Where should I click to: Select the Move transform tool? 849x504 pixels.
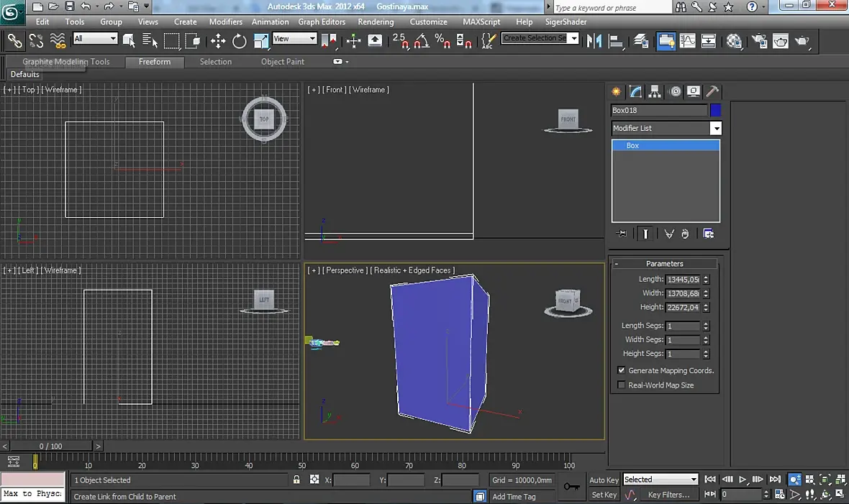(218, 41)
